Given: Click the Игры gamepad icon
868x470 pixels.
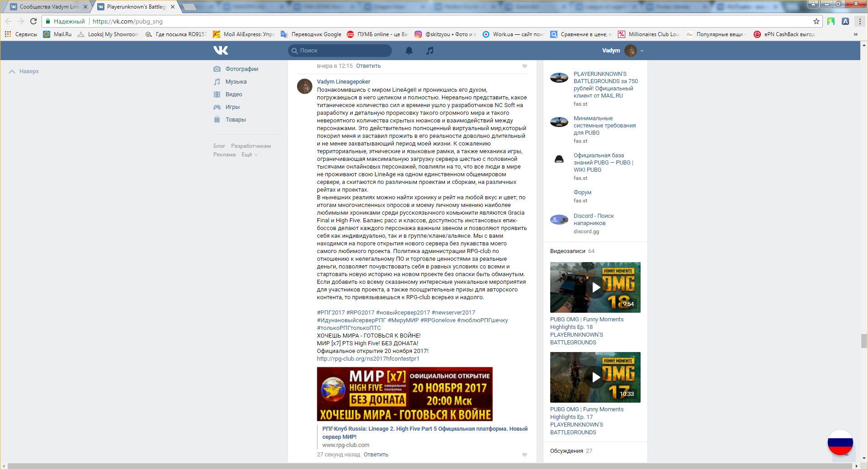Looking at the screenshot, I should point(217,107).
